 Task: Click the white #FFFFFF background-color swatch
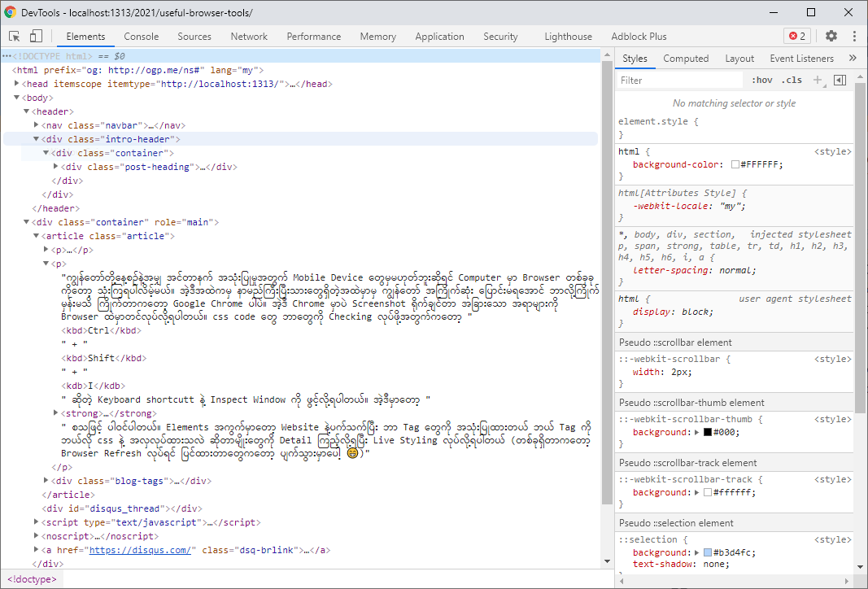(735, 165)
